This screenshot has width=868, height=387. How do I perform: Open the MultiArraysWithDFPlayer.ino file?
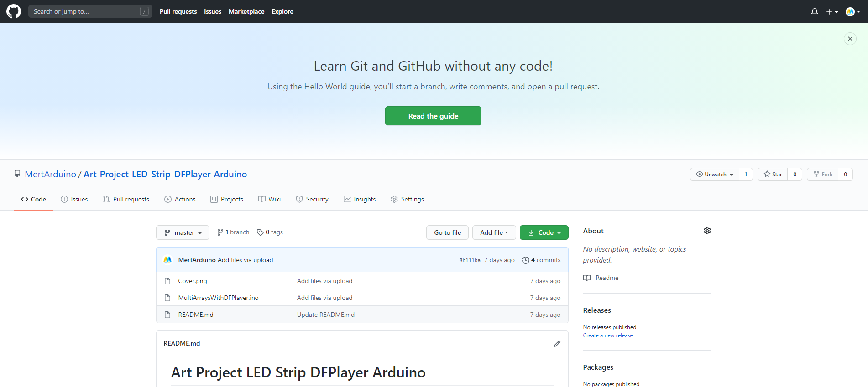point(218,298)
